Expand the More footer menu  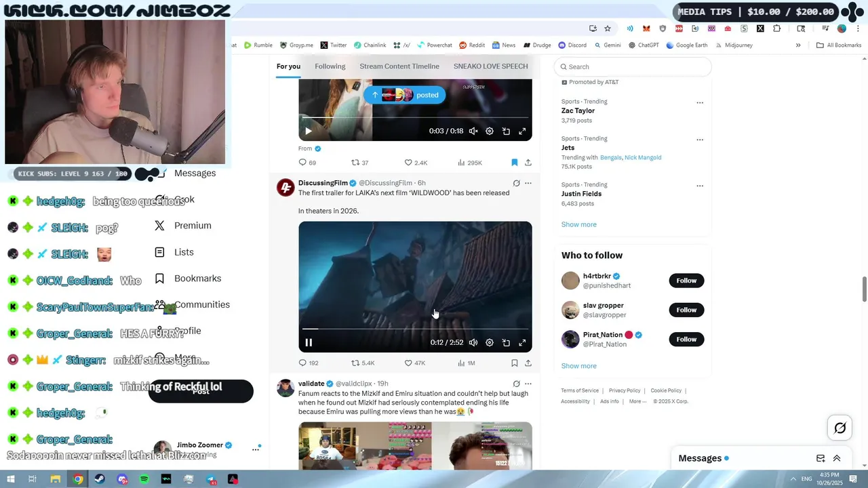tap(637, 401)
